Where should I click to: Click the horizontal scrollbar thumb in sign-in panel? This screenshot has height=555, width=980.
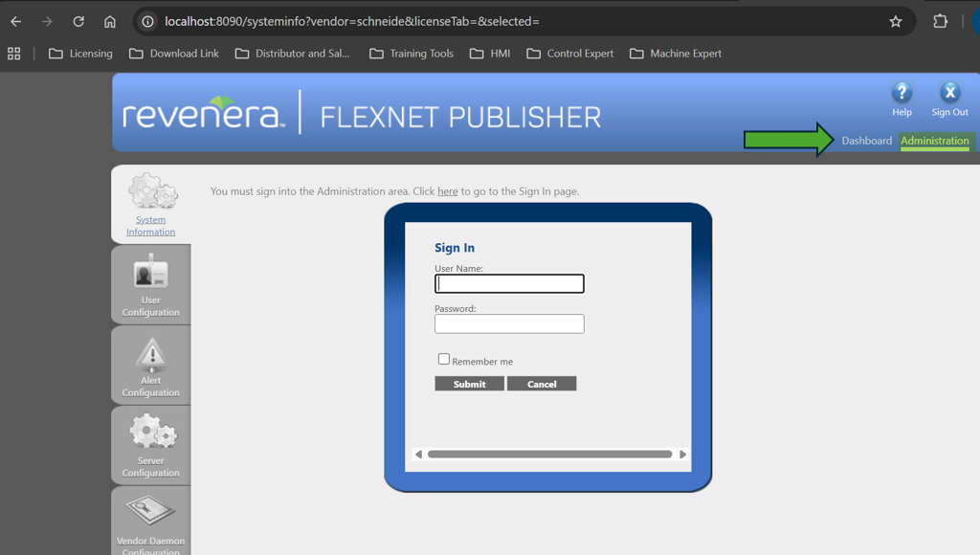550,455
